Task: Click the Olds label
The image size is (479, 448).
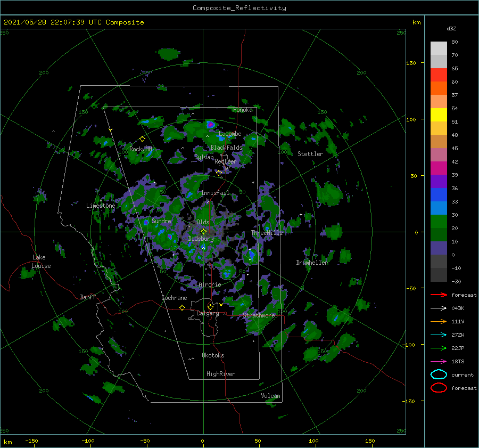Action: [203, 222]
